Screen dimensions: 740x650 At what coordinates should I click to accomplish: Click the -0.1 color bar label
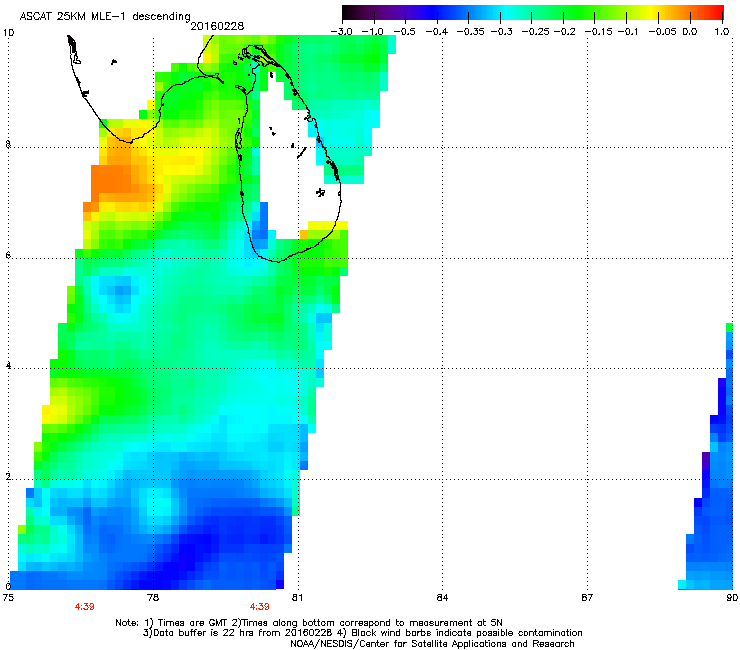627,32
